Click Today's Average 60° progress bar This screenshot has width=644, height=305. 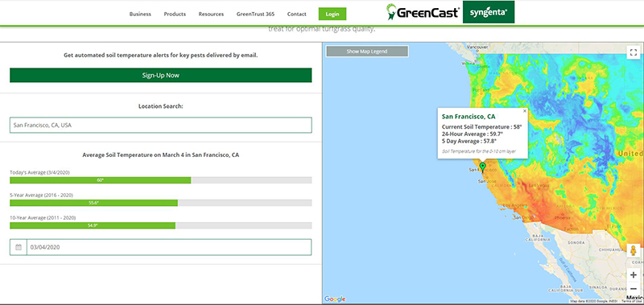[160, 180]
